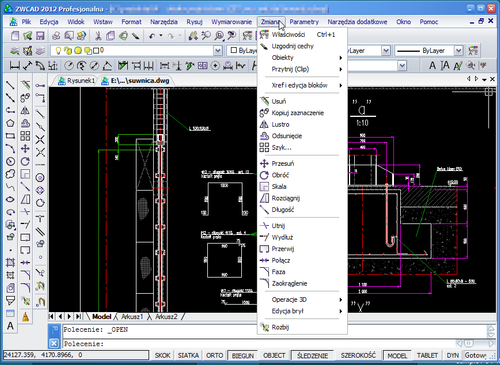Switch to the Arkusz1 layout tab
Image resolution: width=500 pixels, height=365 pixels.
[x=132, y=317]
